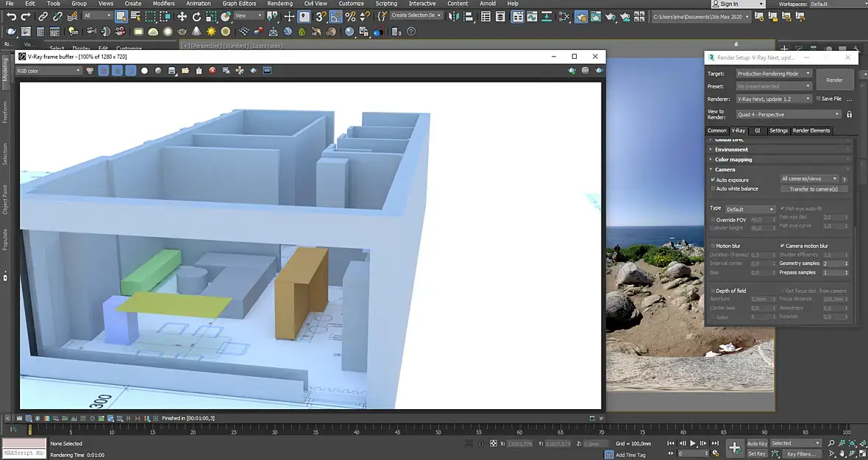Open the Graph Editors menu
This screenshot has height=460, width=868.
pos(239,4)
